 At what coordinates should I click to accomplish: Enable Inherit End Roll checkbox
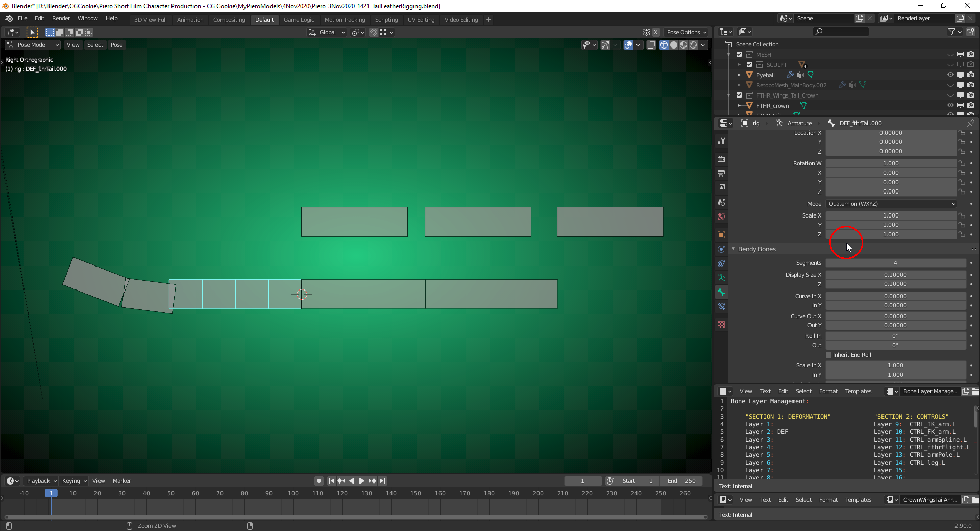(828, 355)
